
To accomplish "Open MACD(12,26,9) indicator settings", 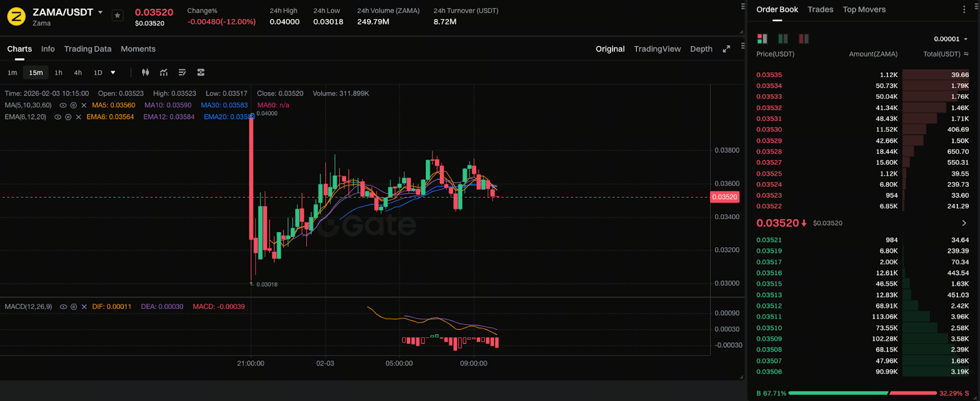I will [x=73, y=307].
